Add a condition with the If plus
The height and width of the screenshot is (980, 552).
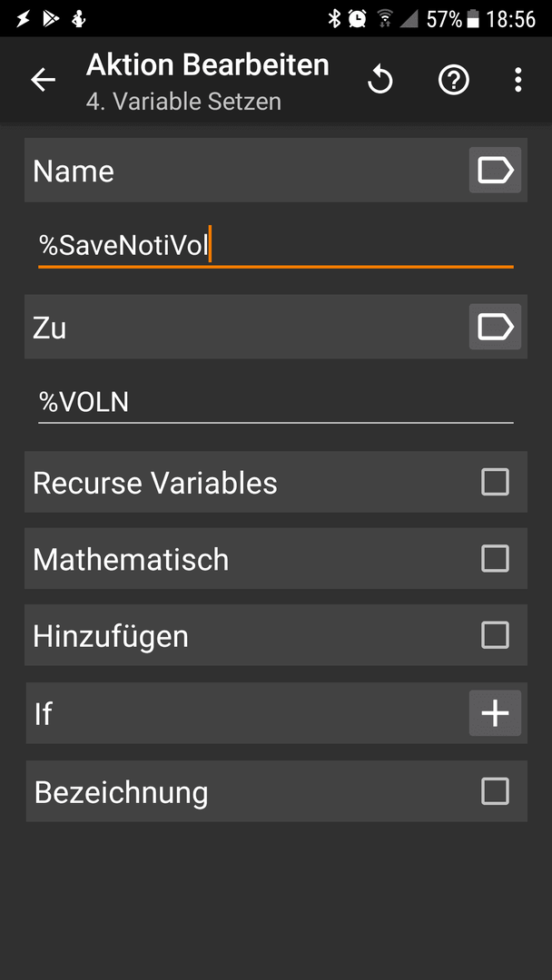click(495, 713)
